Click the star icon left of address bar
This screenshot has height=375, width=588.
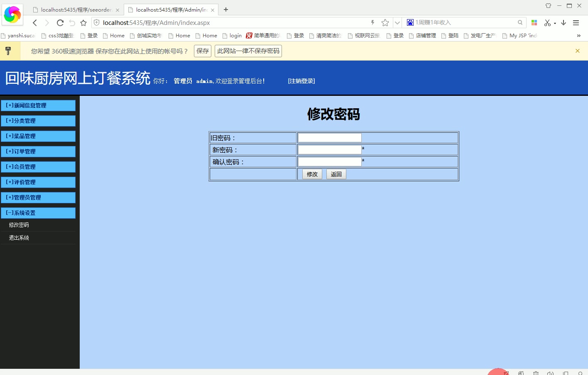[83, 23]
